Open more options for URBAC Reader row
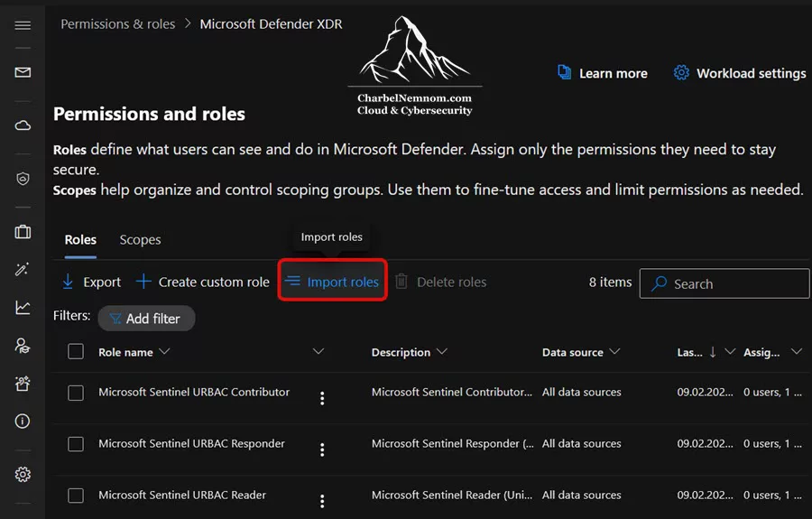Image resolution: width=812 pixels, height=519 pixels. 322,501
